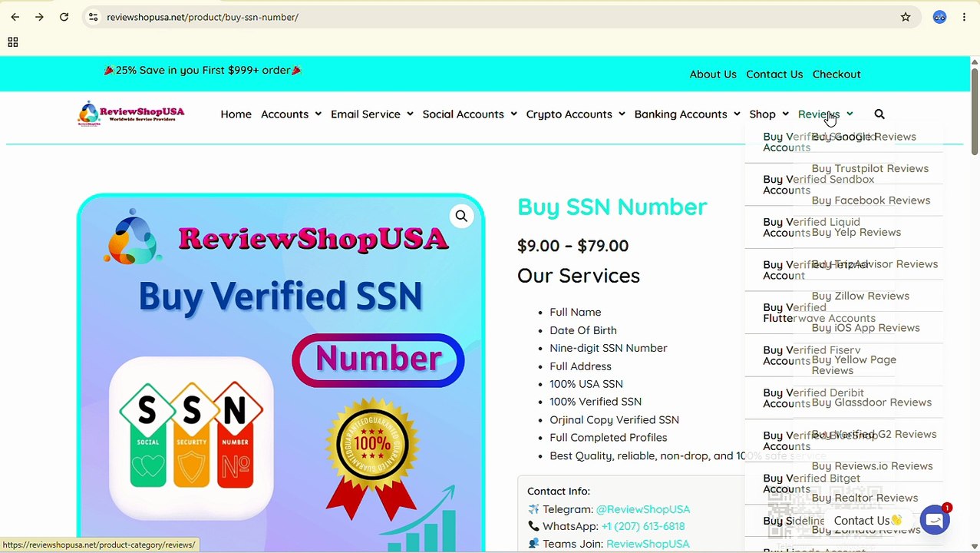This screenshot has width=980, height=553.
Task: Open Telegram @ReviewShopUSA link
Action: tap(643, 509)
